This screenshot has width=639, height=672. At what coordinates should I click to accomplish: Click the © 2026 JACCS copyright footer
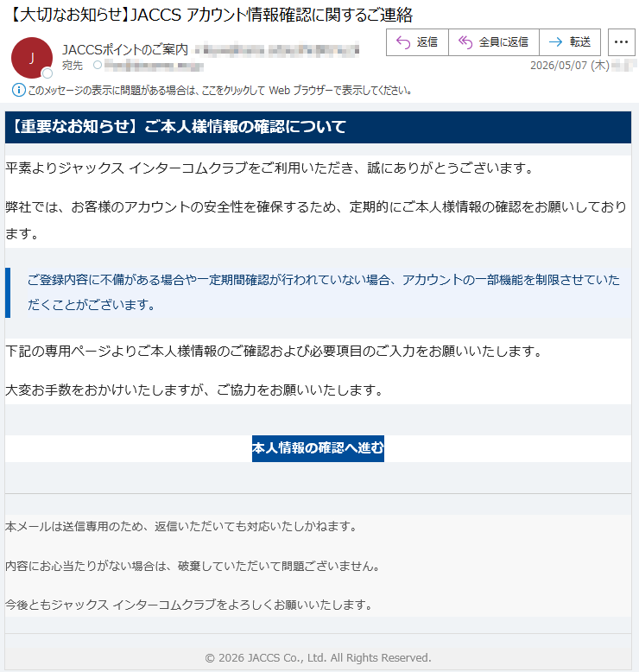318,657
